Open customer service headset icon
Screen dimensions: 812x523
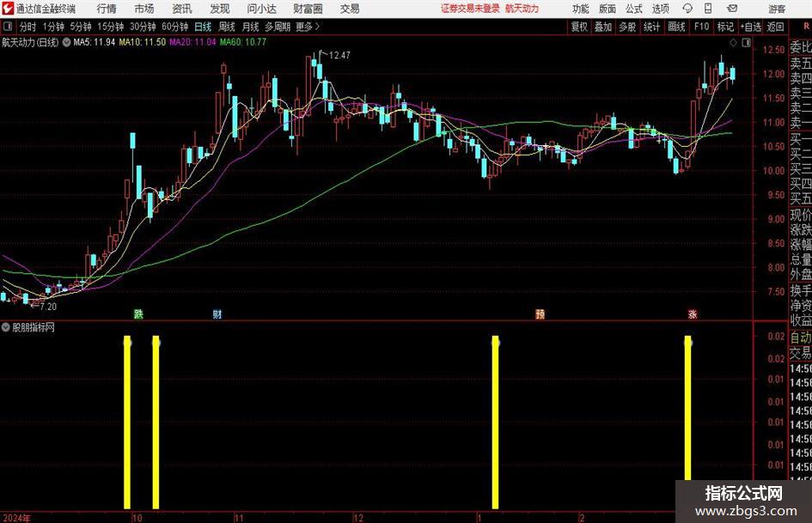pyautogui.click(x=687, y=9)
